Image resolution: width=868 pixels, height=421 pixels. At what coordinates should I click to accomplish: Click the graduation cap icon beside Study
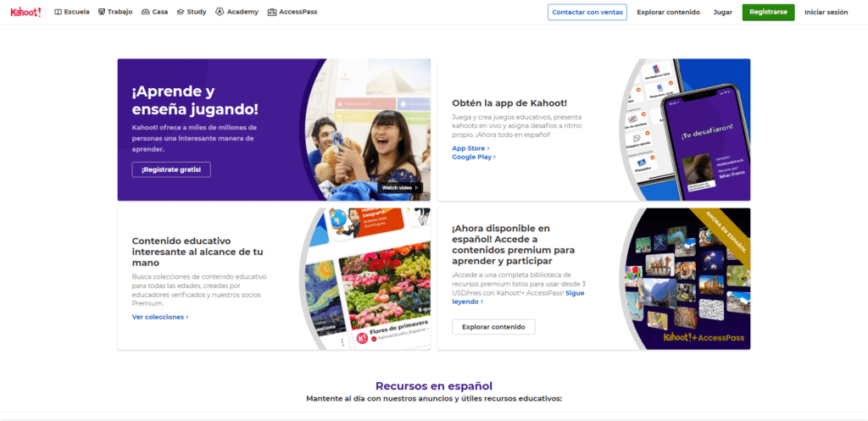(x=181, y=12)
